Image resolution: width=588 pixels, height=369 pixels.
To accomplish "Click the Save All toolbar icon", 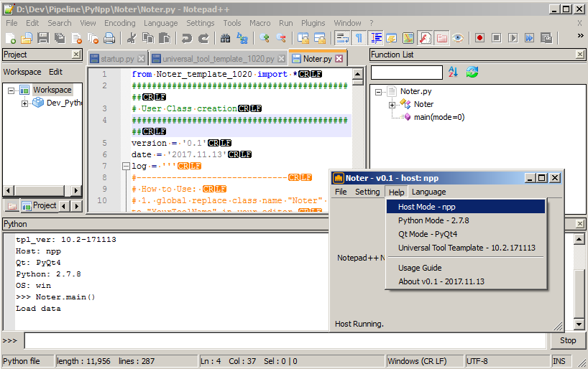I will [x=60, y=38].
